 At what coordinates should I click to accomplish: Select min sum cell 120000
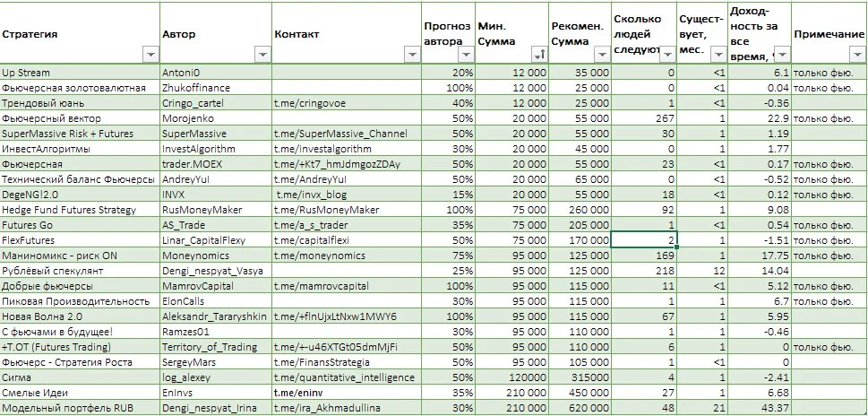tap(512, 377)
